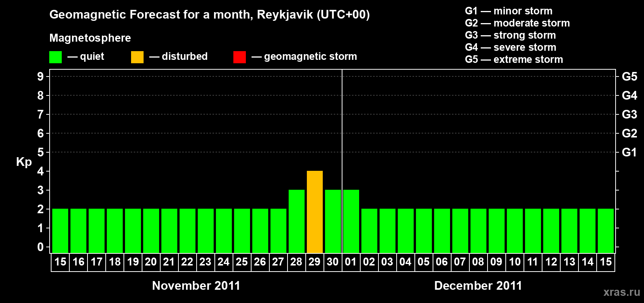644x303 pixels.
Task: Click the date label 30
Action: [x=333, y=262]
